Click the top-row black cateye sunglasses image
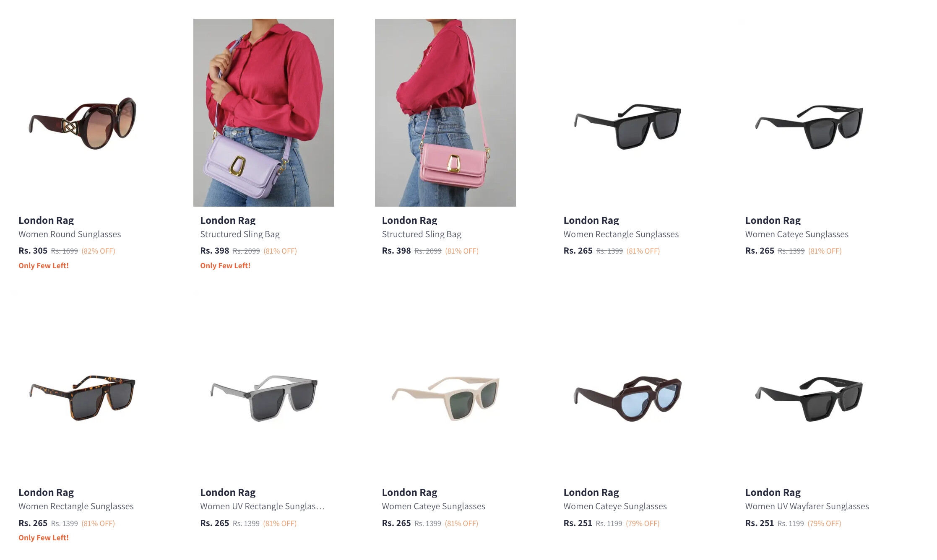 pos(809,112)
